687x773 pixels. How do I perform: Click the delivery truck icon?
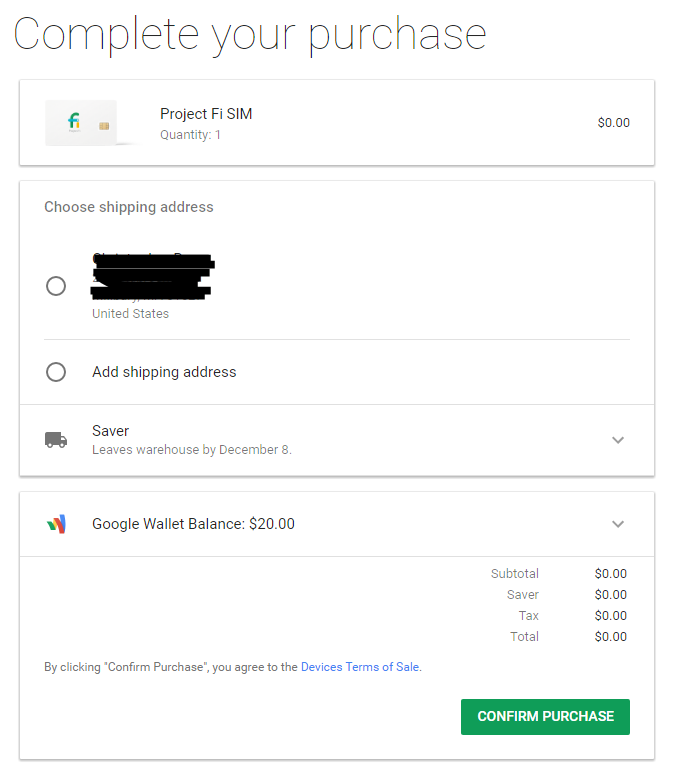(56, 440)
